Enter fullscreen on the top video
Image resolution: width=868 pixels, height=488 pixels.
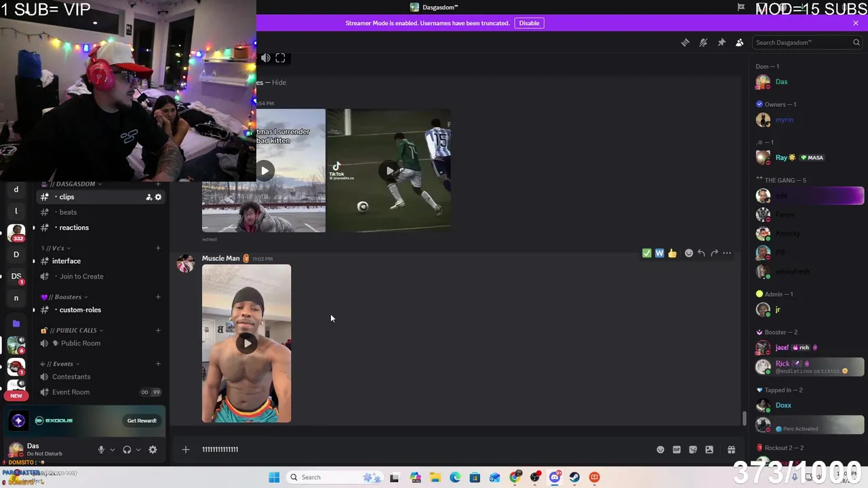point(280,58)
